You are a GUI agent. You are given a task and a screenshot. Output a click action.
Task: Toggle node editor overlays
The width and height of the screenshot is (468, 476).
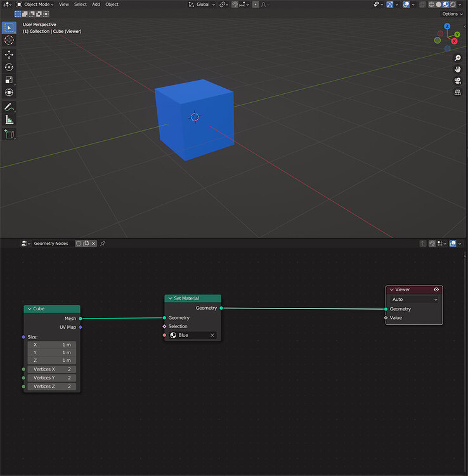point(453,244)
